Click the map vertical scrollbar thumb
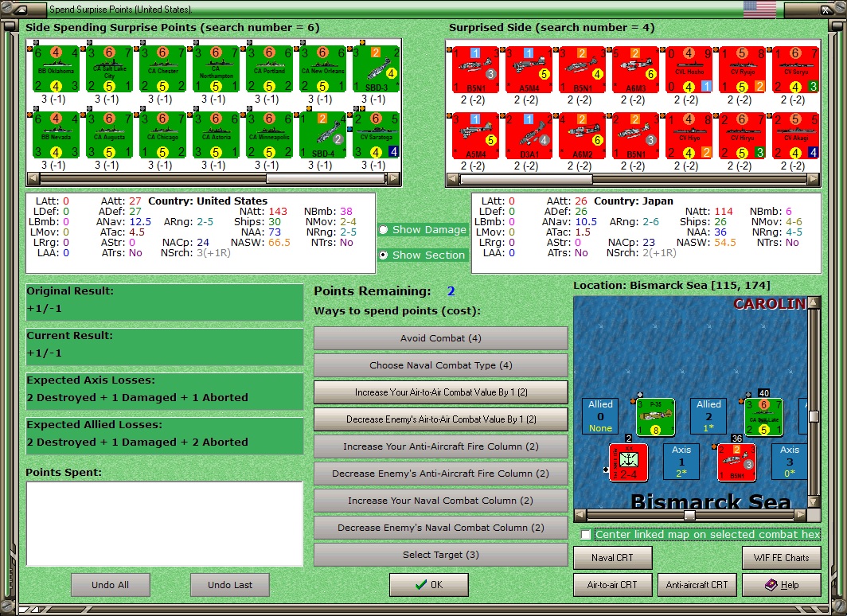 (814, 416)
